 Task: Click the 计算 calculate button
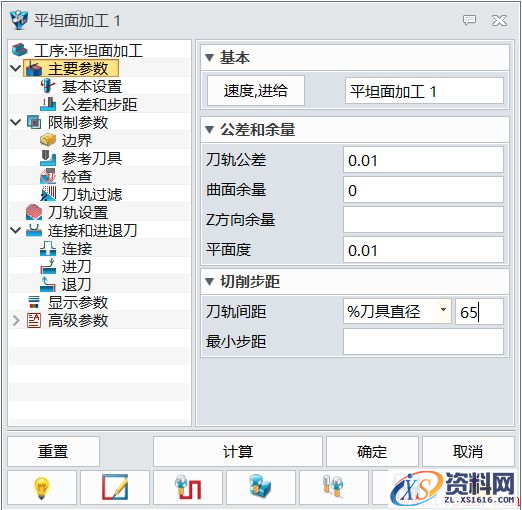click(x=238, y=452)
